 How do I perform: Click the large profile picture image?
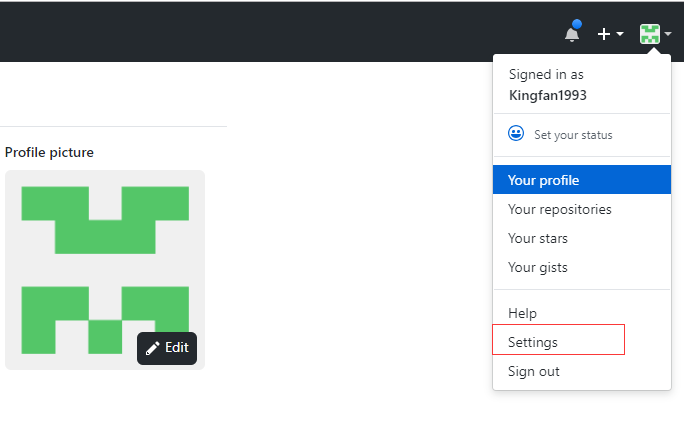pyautogui.click(x=105, y=270)
